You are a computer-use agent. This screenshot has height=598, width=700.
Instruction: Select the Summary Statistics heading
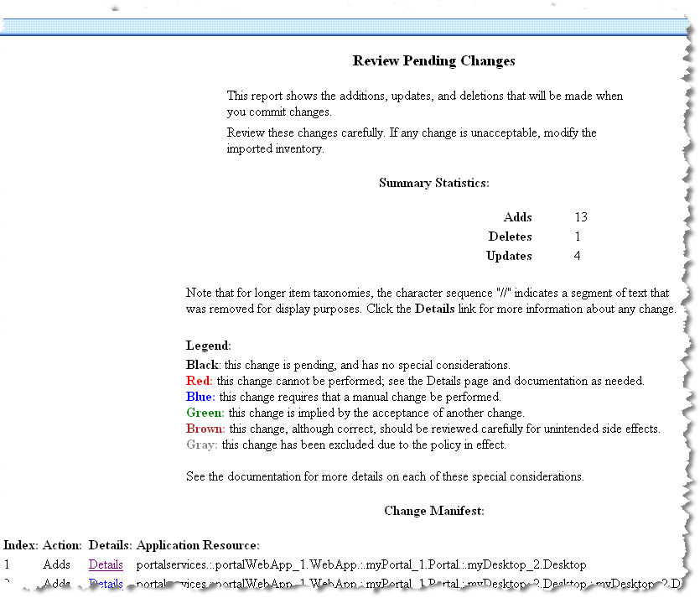tap(434, 183)
